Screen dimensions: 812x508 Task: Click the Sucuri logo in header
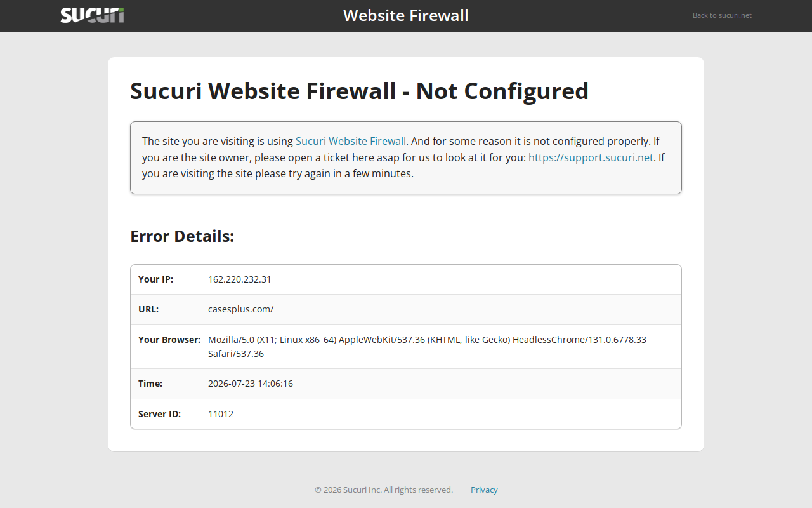click(x=93, y=15)
